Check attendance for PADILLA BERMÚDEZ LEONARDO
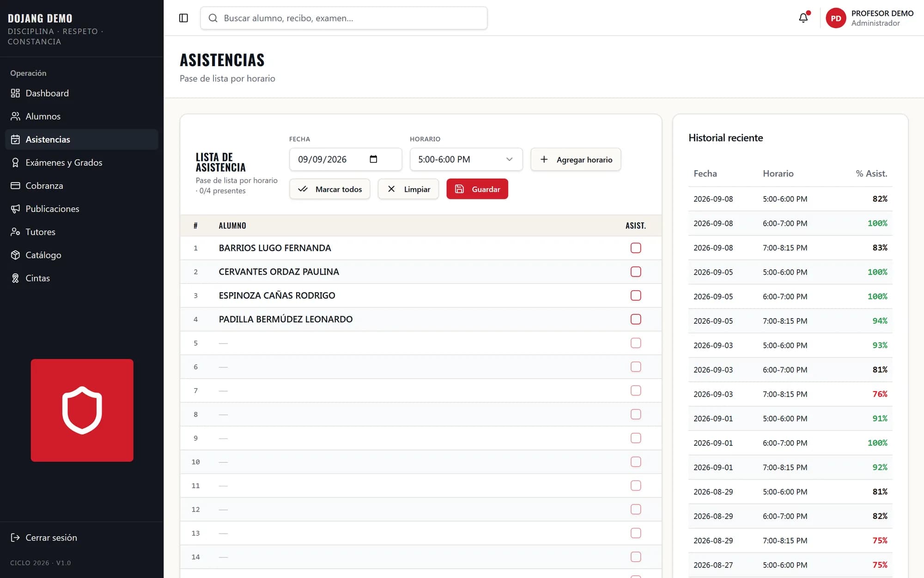 636,319
